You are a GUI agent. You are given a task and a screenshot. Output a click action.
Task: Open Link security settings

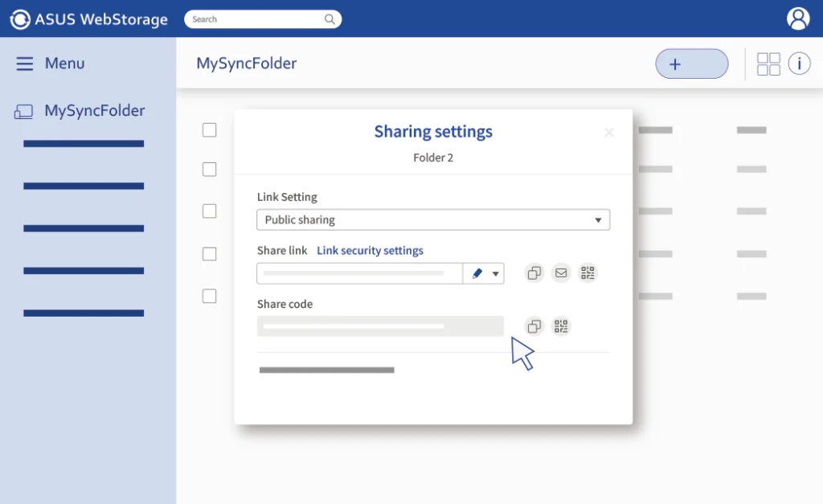370,251
